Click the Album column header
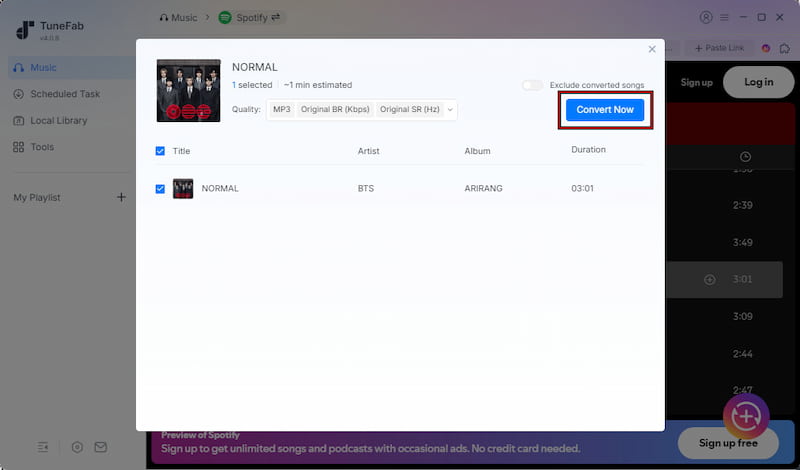 (x=477, y=151)
